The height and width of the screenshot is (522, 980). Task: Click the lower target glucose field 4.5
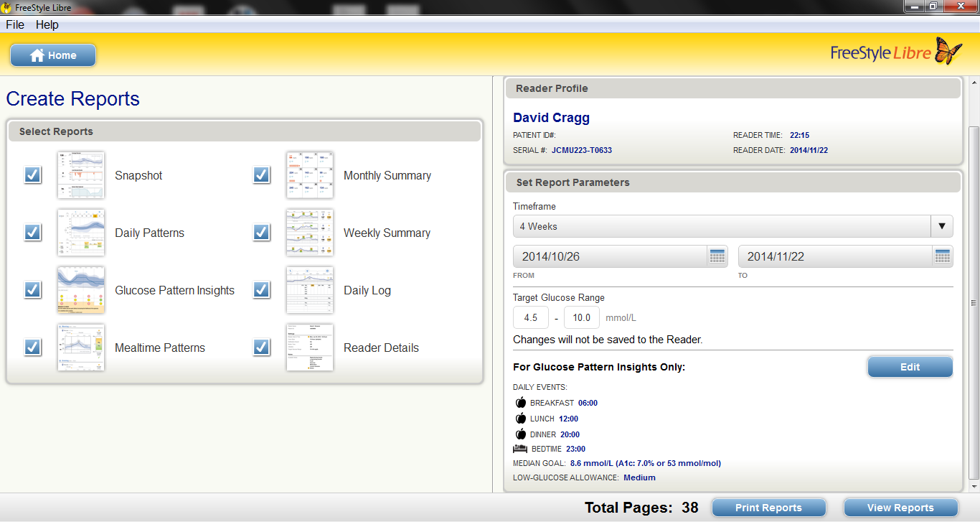point(531,317)
